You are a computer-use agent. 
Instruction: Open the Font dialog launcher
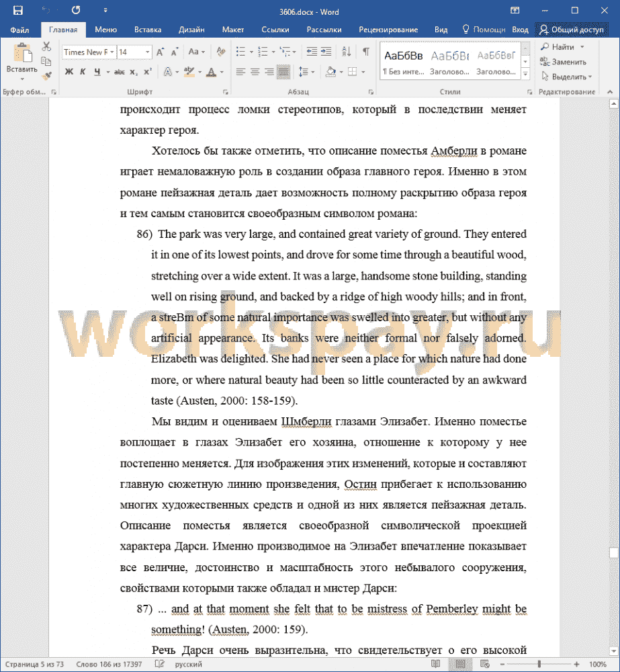coord(226,92)
